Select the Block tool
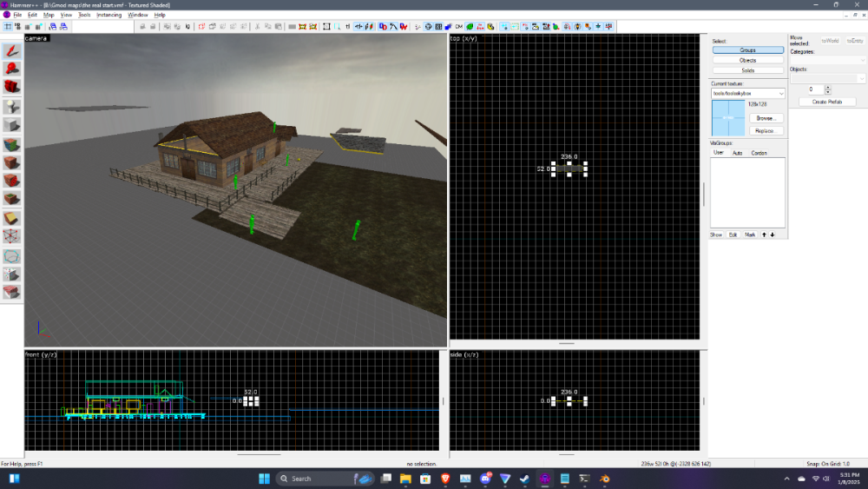 coord(11,125)
